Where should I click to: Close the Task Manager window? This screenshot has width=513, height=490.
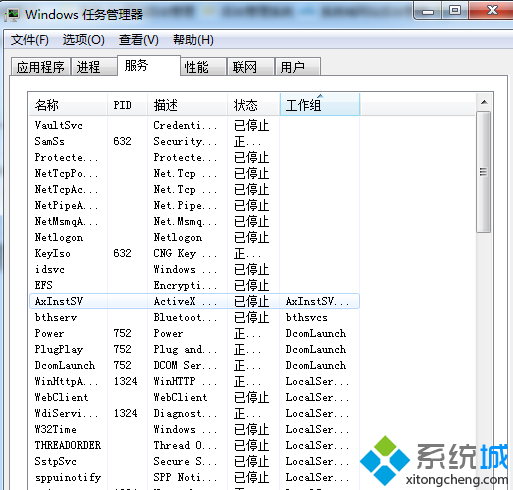(x=490, y=10)
